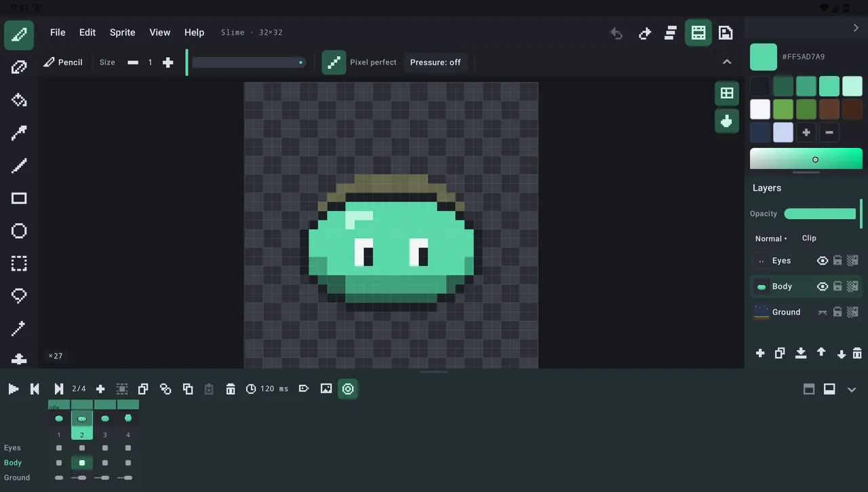Image resolution: width=868 pixels, height=492 pixels.
Task: Open the File menu
Action: click(58, 33)
